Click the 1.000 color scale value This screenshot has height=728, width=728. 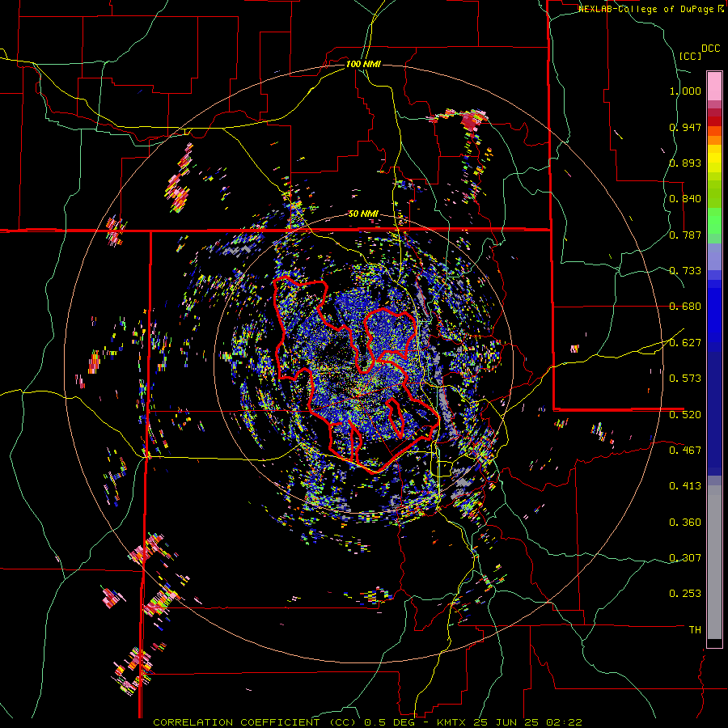[x=685, y=91]
